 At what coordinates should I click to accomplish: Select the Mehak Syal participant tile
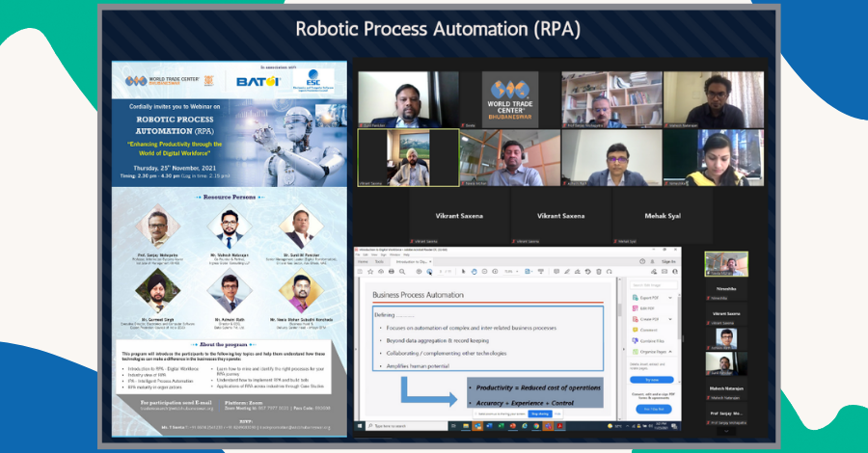tap(662, 216)
